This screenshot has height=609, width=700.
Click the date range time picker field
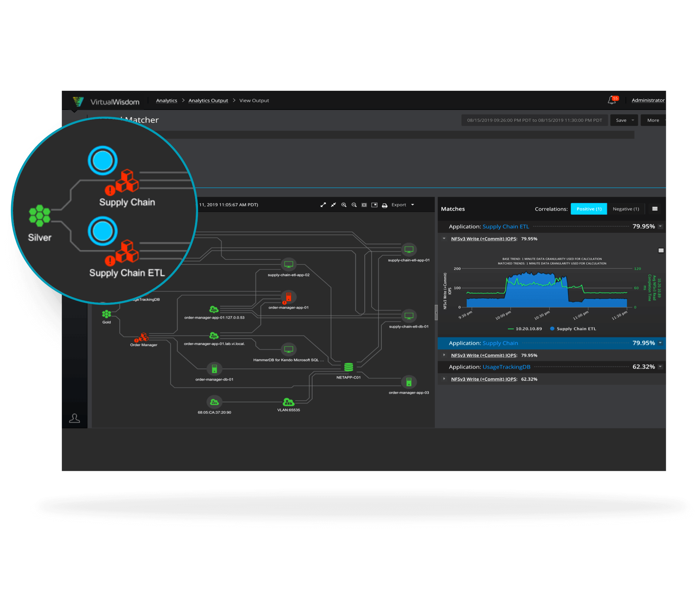click(534, 120)
